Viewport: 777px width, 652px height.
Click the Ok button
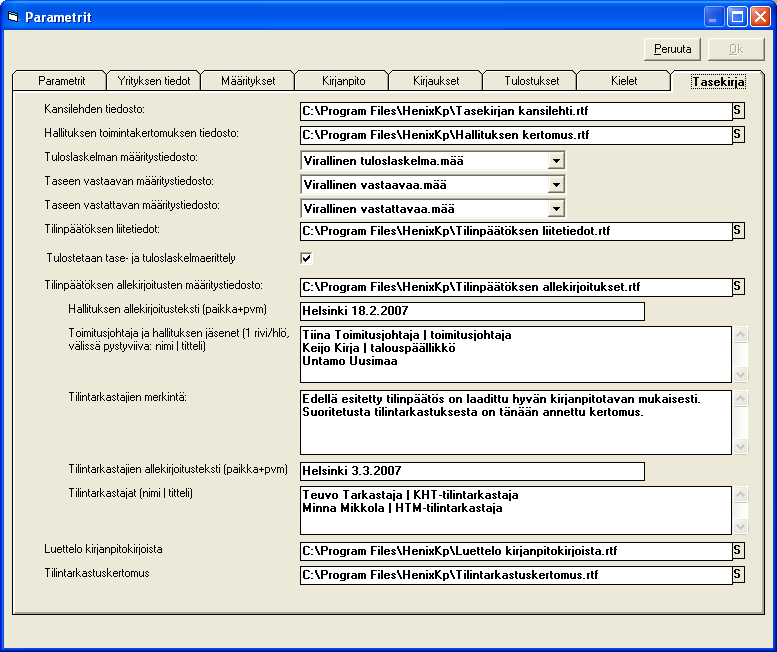tap(736, 49)
